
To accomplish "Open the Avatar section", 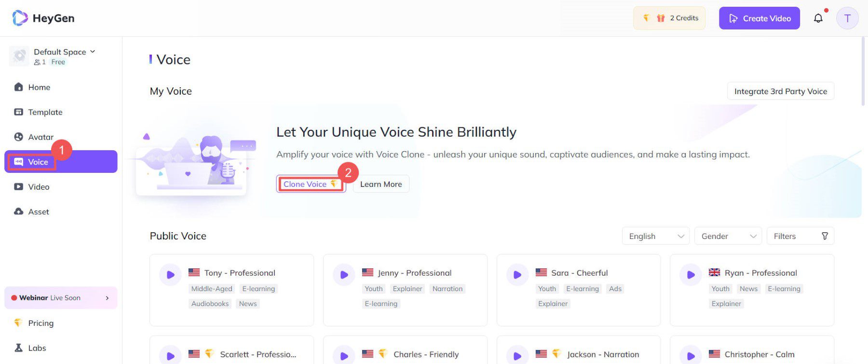I will [x=18, y=137].
